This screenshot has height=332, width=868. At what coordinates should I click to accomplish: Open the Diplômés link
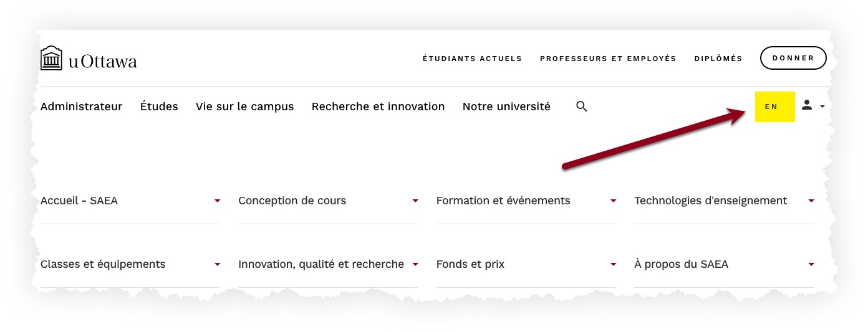click(718, 59)
